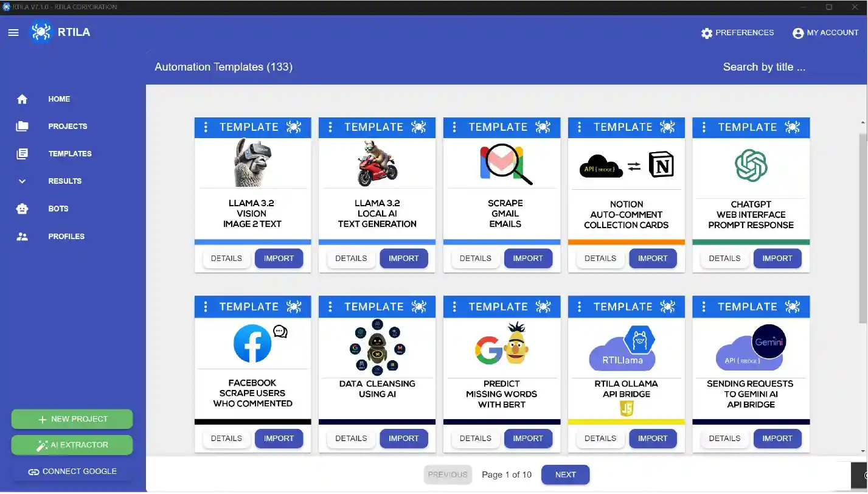This screenshot has height=494, width=868.
Task: Click the Preferences label in top bar
Action: pyautogui.click(x=745, y=33)
